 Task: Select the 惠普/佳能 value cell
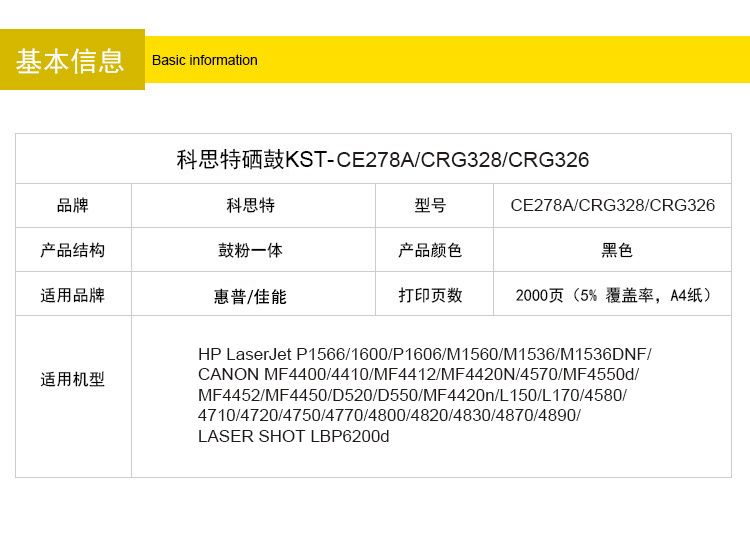pos(250,296)
